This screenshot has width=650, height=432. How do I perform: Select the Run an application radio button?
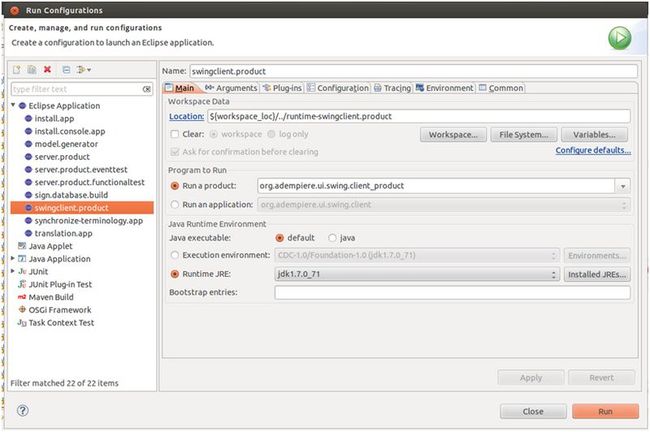pos(175,204)
